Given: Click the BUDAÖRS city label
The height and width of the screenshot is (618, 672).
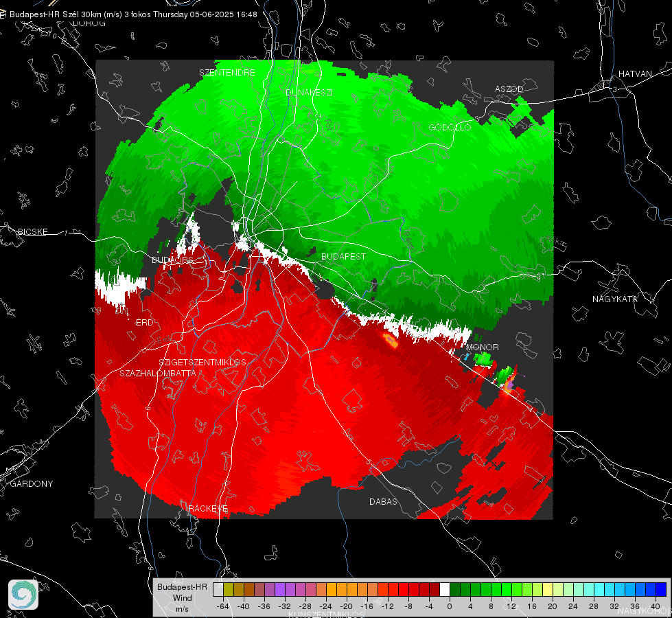Looking at the screenshot, I should pyautogui.click(x=172, y=260).
